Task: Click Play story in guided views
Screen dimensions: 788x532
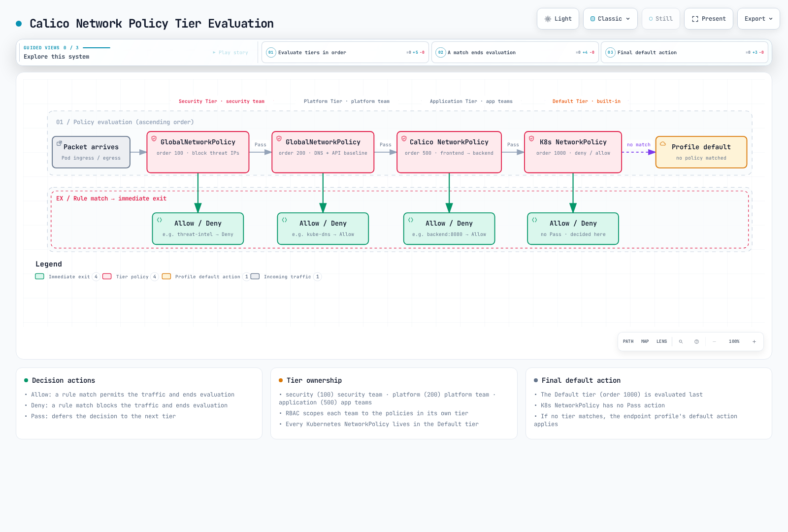Action: click(230, 52)
